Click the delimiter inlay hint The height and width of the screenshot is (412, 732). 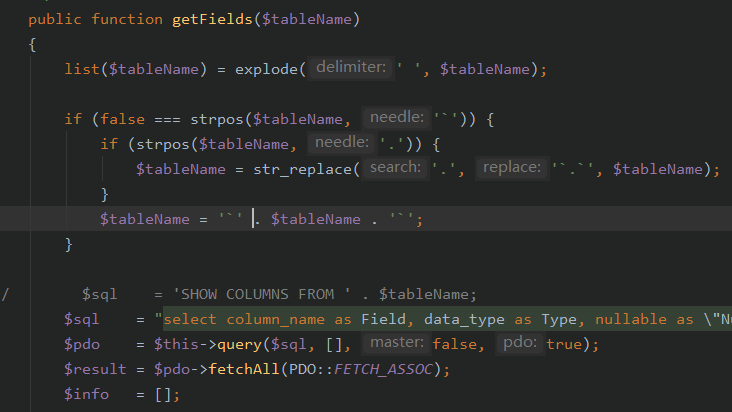[x=350, y=68]
